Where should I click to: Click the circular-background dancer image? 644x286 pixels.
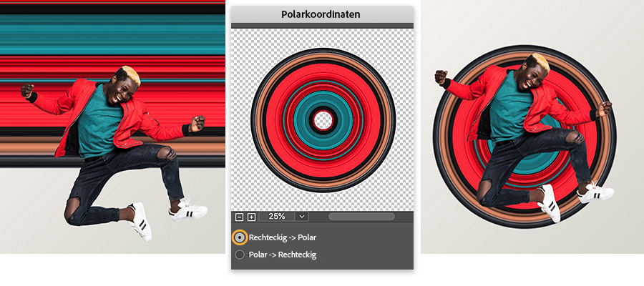click(x=532, y=127)
